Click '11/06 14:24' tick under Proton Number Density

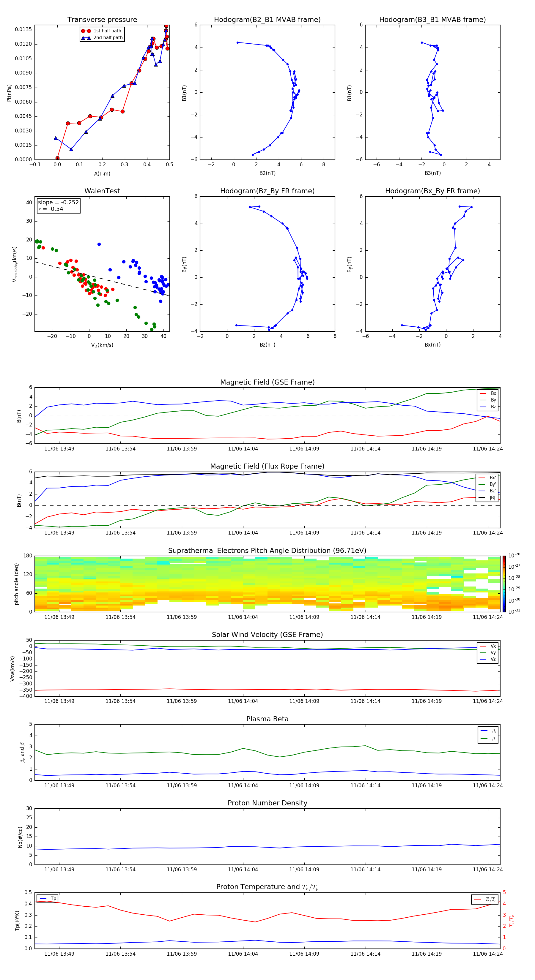tap(488, 869)
